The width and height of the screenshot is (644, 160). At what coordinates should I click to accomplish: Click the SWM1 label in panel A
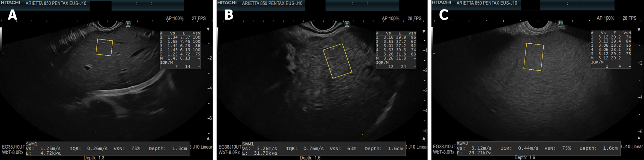(x=32, y=144)
